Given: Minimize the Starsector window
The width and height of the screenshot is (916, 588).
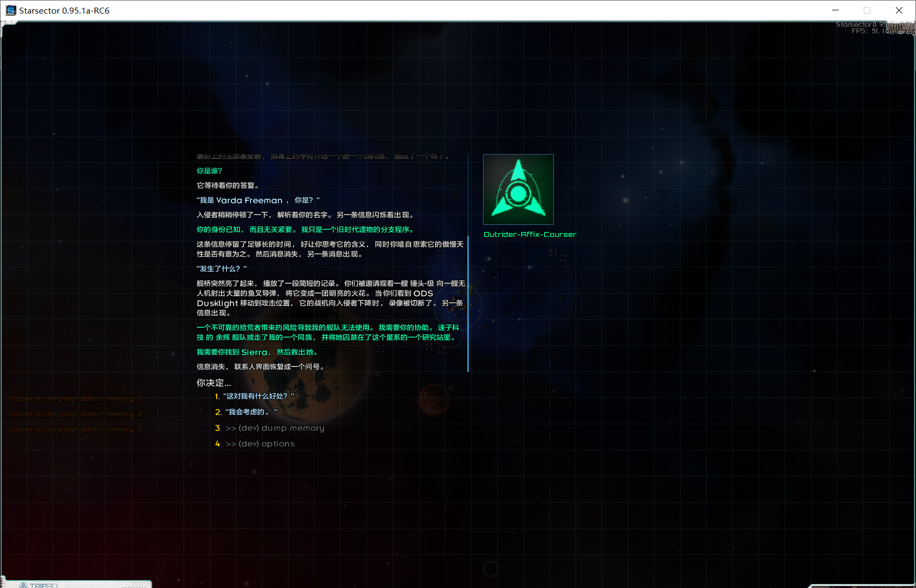Looking at the screenshot, I should coord(835,10).
